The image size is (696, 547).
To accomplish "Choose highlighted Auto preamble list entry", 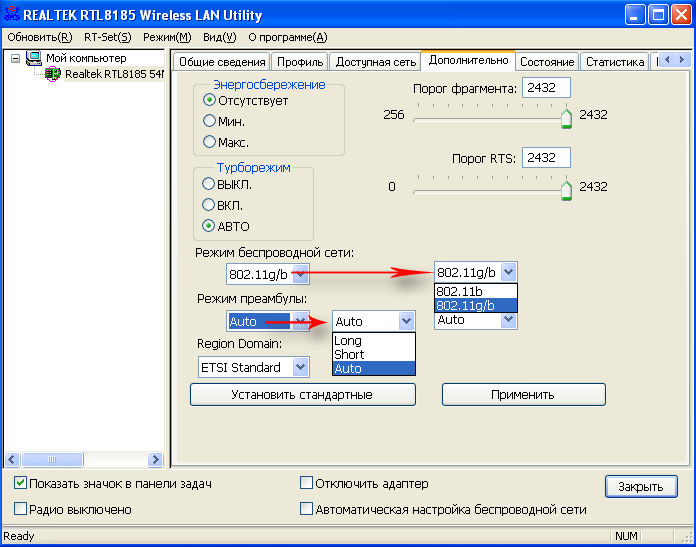I will tap(374, 368).
